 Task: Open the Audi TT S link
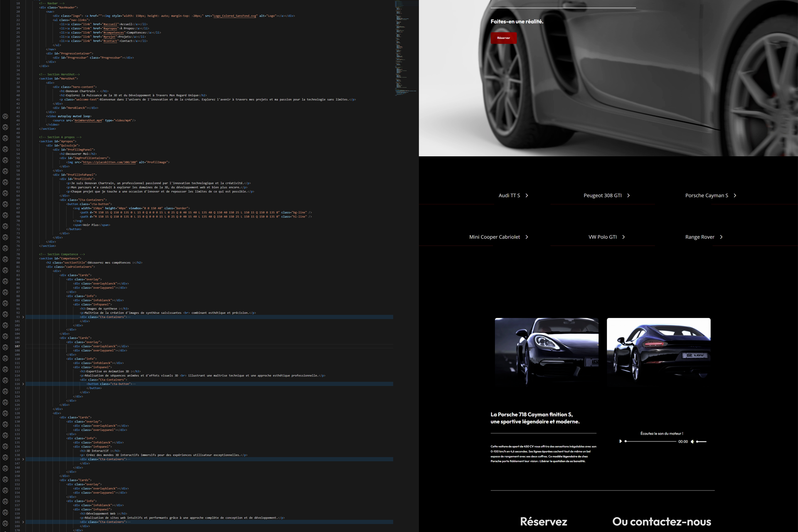(509, 195)
